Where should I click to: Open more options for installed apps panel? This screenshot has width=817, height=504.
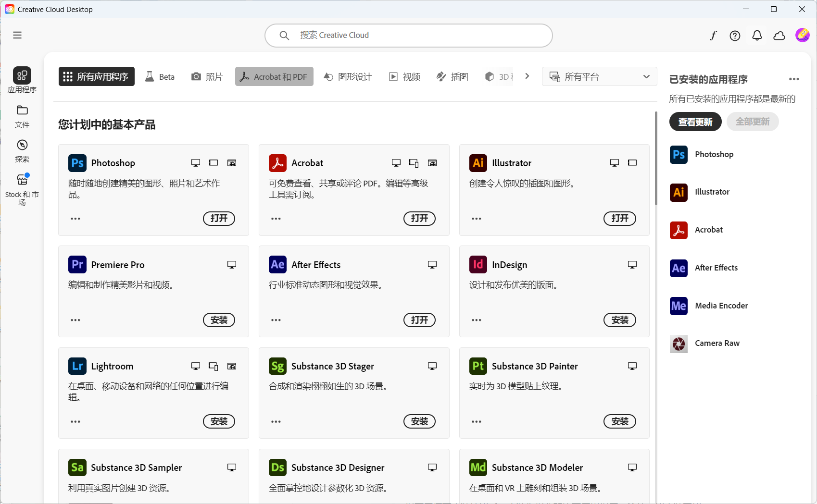[x=794, y=79]
